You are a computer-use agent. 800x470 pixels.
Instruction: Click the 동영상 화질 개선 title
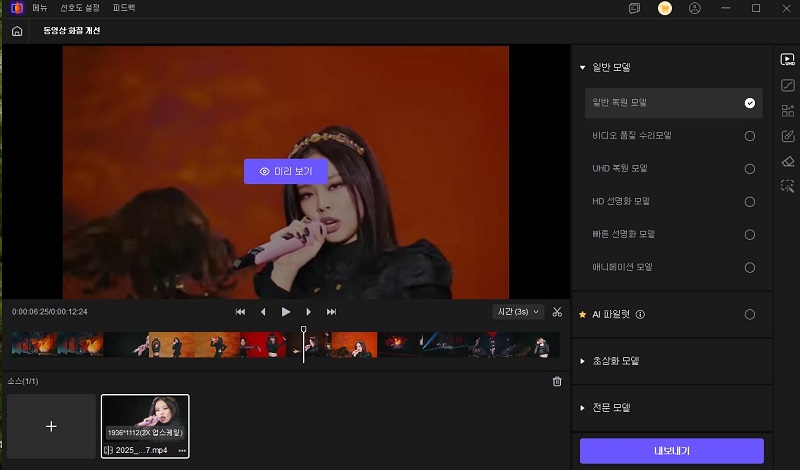coord(71,31)
